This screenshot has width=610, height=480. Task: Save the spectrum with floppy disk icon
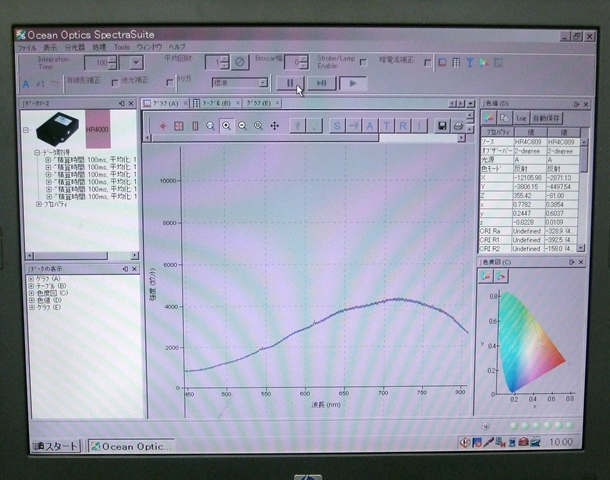tap(442, 126)
